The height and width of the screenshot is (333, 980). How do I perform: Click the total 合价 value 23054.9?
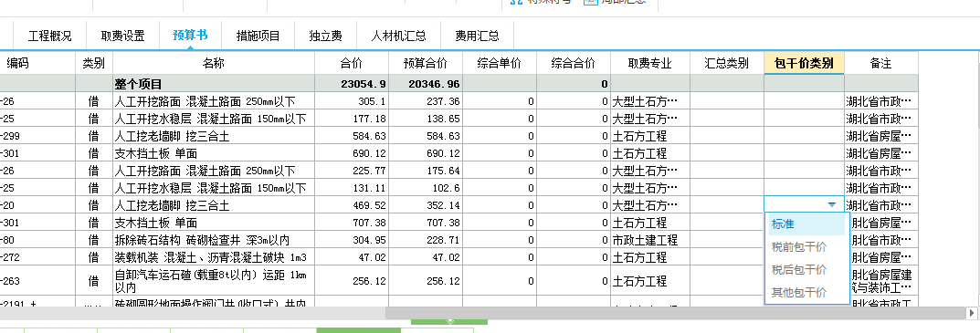tap(352, 84)
